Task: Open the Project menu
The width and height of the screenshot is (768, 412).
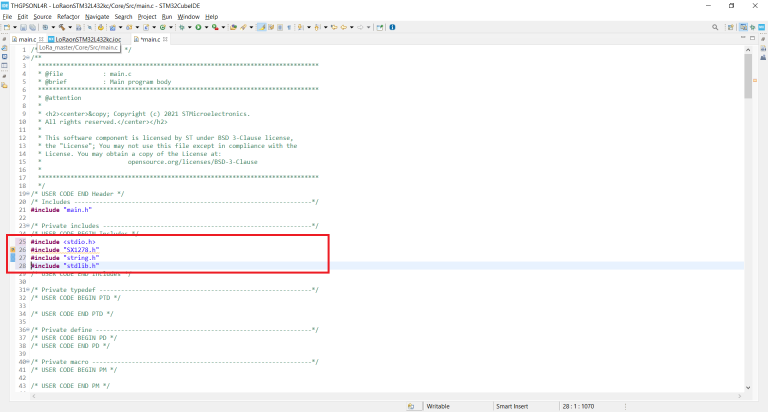Action: pyautogui.click(x=147, y=17)
